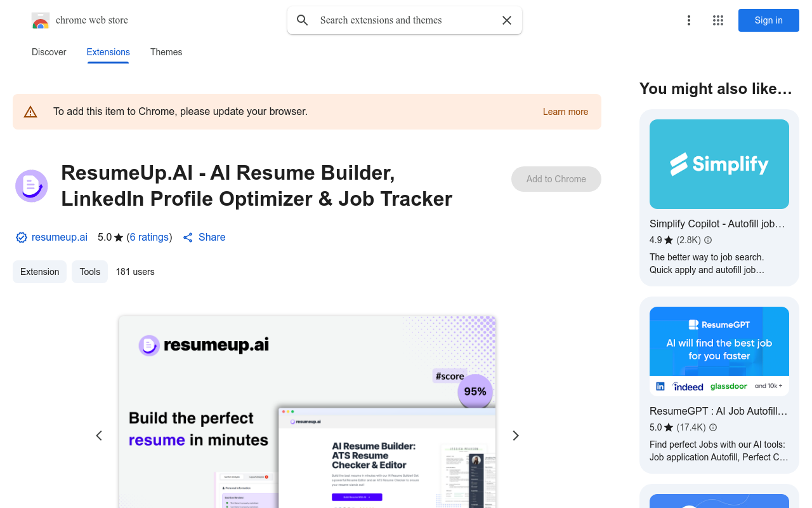The width and height of the screenshot is (812, 508).
Task: Select the Extensions tab
Action: tap(108, 52)
